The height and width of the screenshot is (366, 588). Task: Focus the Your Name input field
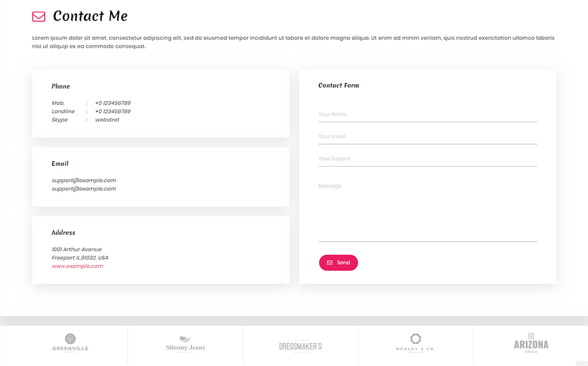coord(427,115)
